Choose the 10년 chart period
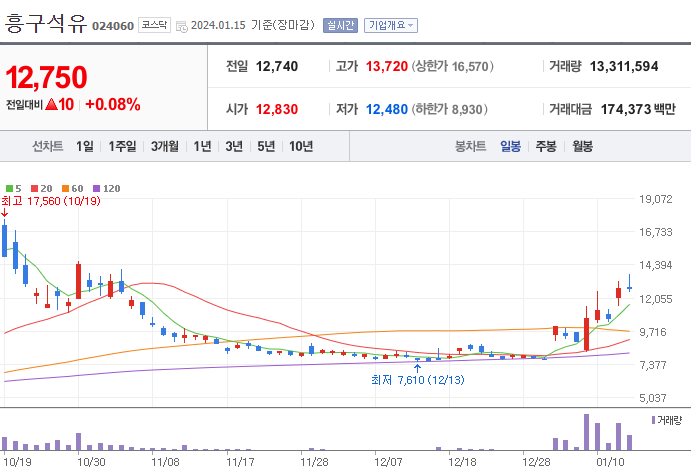Viewport: 691px width, 474px height. pyautogui.click(x=301, y=146)
